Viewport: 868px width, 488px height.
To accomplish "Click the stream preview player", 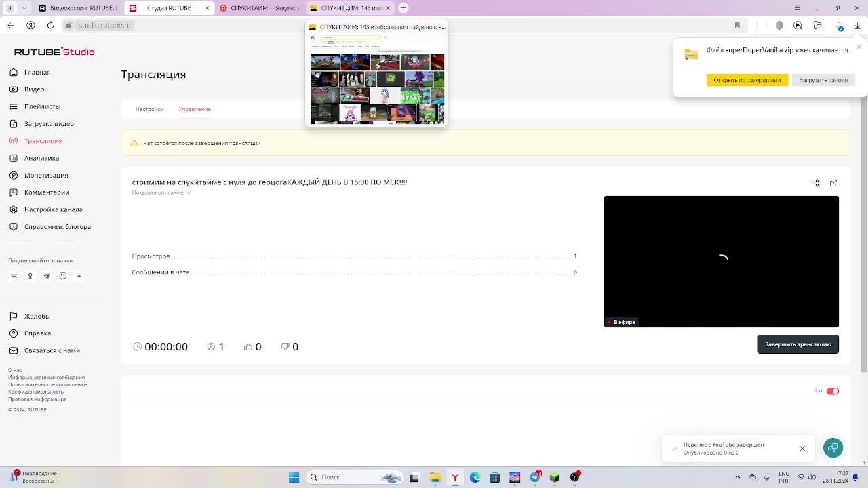I will coord(721,261).
